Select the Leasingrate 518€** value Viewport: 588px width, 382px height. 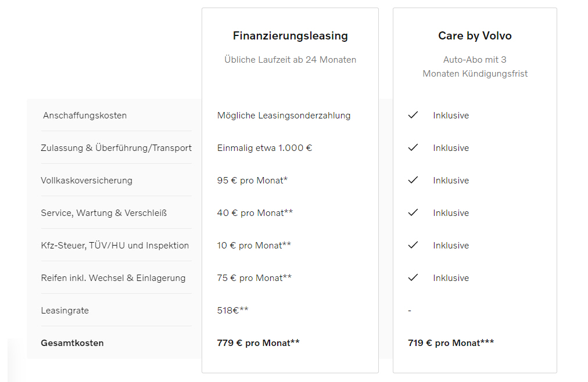click(233, 311)
